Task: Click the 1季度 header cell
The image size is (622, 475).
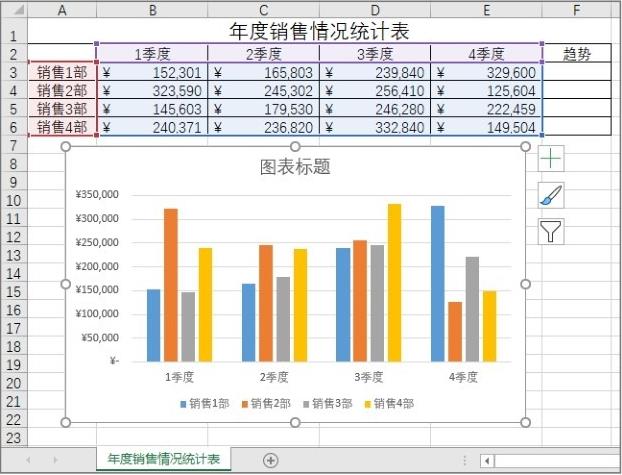Action: coord(152,53)
